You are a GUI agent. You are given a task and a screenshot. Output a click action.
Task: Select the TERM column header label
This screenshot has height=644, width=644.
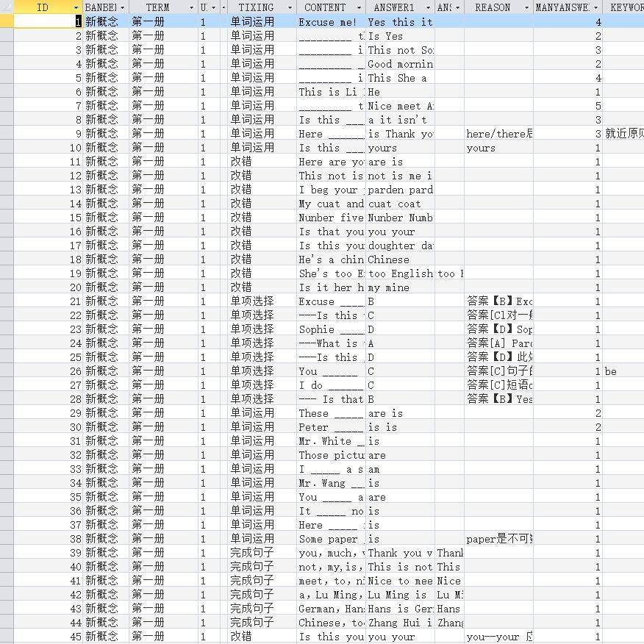[157, 7]
